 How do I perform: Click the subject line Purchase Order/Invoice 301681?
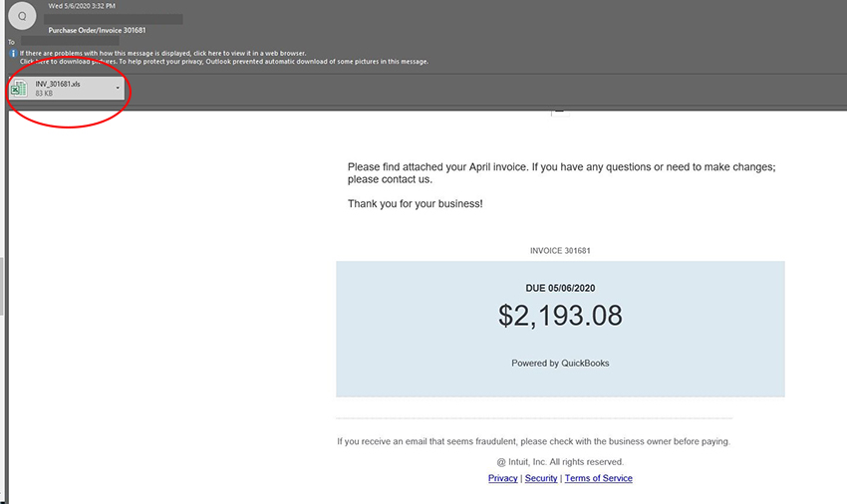98,30
